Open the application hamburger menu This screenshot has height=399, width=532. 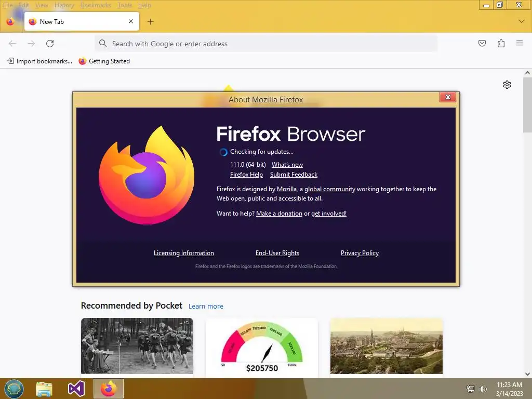(520, 43)
